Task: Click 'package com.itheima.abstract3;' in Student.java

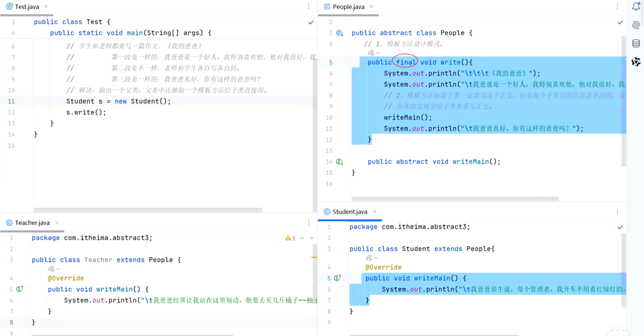Action: (x=410, y=227)
